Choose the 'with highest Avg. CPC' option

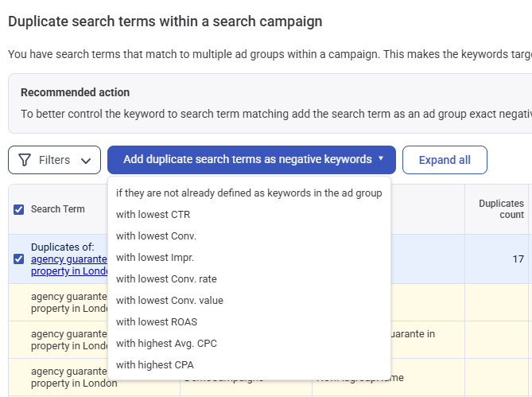point(166,344)
